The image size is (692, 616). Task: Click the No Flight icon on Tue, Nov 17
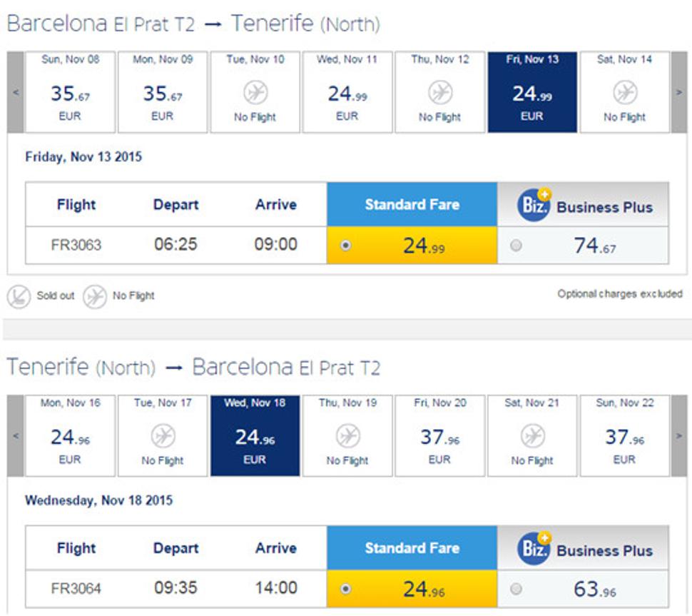(x=163, y=436)
